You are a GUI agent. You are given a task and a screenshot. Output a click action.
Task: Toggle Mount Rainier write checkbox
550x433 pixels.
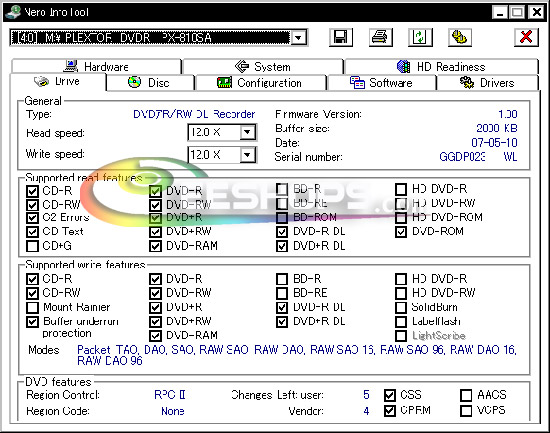[x=32, y=307]
